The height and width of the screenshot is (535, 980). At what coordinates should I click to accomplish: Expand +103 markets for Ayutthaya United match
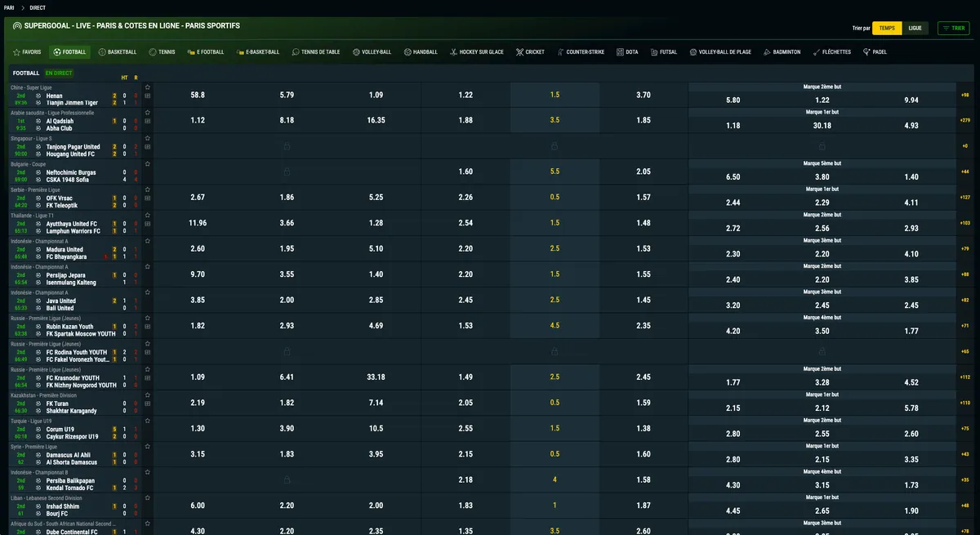965,223
